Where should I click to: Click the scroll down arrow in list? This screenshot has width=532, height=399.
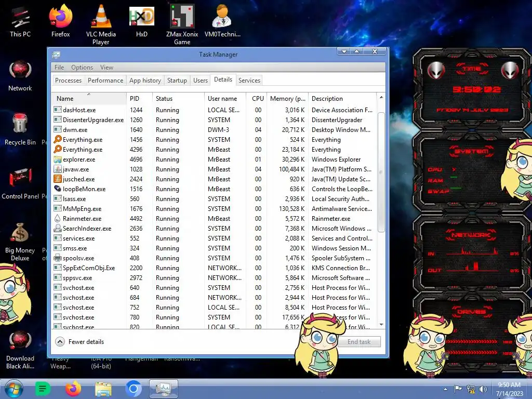click(381, 325)
